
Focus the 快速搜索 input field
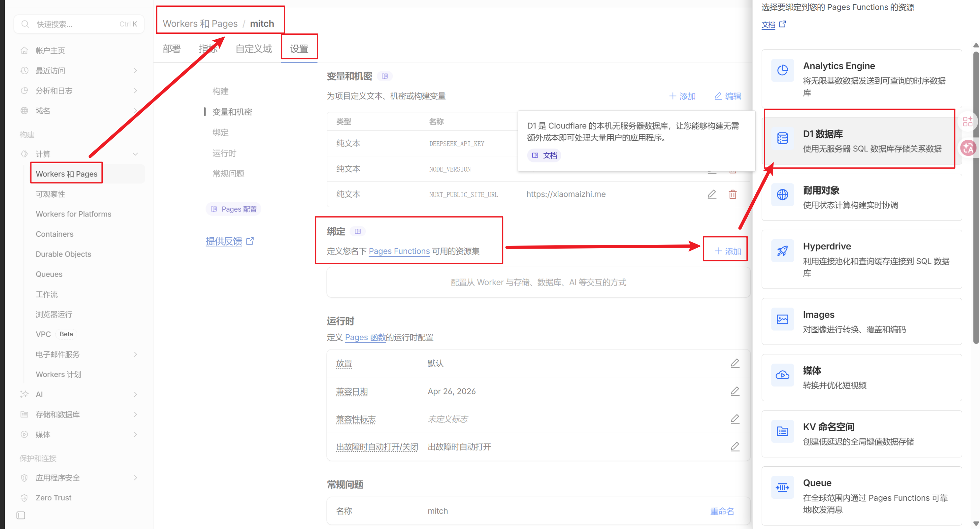point(79,24)
